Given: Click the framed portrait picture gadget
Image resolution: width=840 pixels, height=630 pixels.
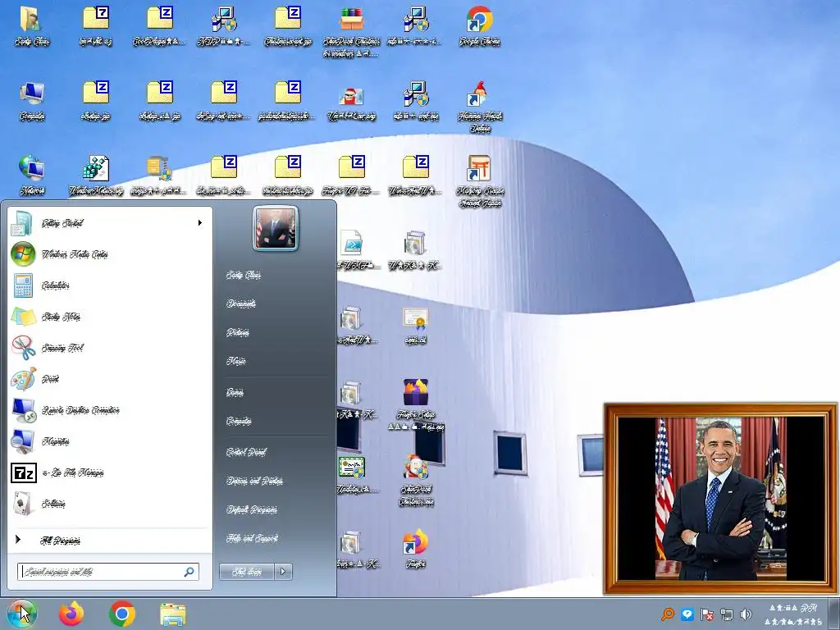Looking at the screenshot, I should pos(720,499).
